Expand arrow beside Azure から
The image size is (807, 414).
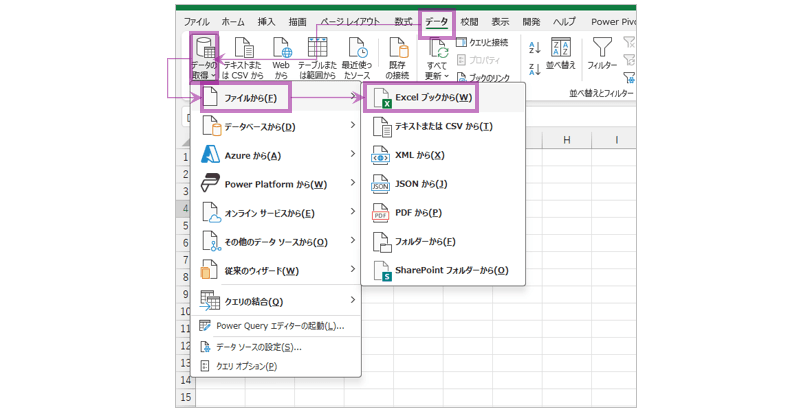(353, 154)
